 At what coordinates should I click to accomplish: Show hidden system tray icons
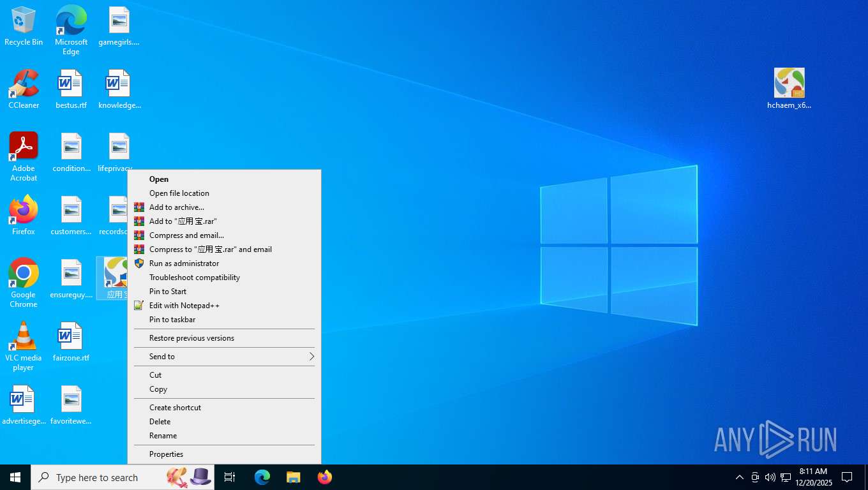point(739,477)
